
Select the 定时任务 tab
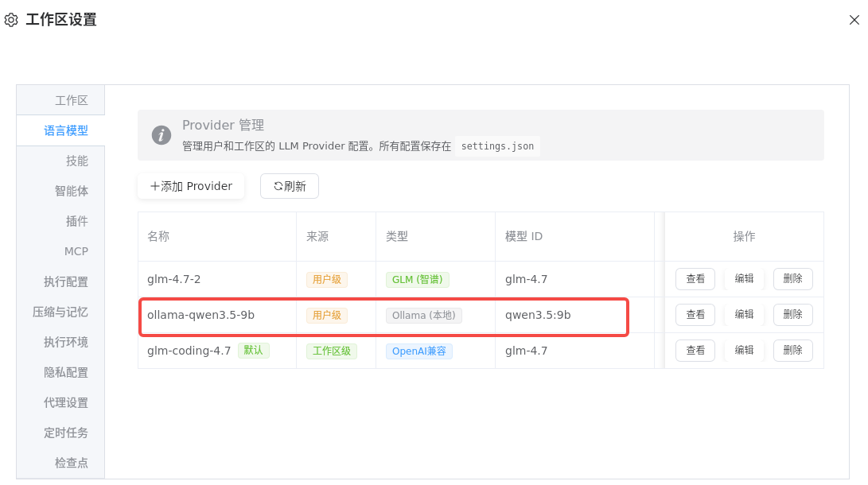[x=65, y=433]
